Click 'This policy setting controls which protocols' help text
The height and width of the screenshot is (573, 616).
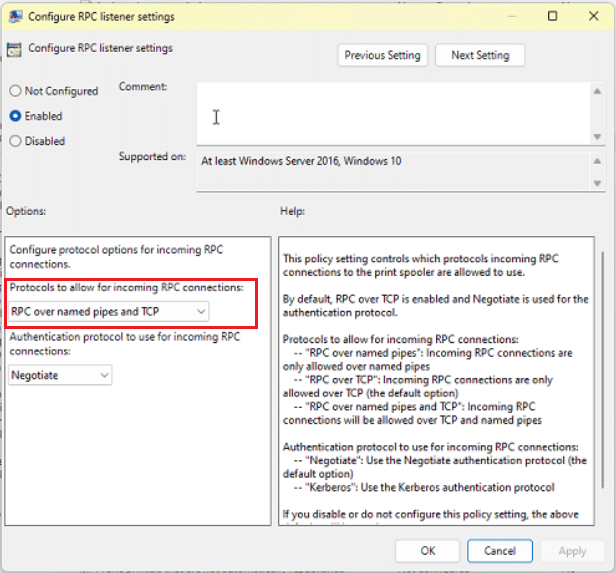(421, 265)
